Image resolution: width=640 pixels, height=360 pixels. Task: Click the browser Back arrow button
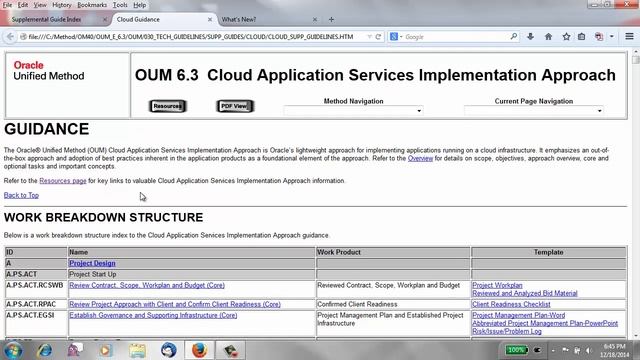[10, 37]
